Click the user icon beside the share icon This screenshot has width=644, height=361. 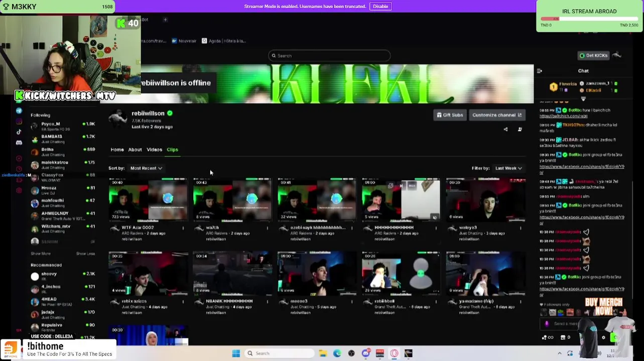click(520, 129)
